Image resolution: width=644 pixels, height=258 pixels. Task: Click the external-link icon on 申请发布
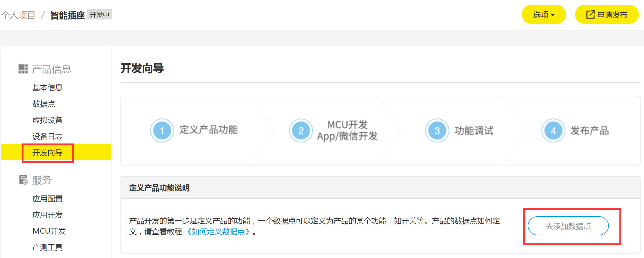(x=590, y=15)
